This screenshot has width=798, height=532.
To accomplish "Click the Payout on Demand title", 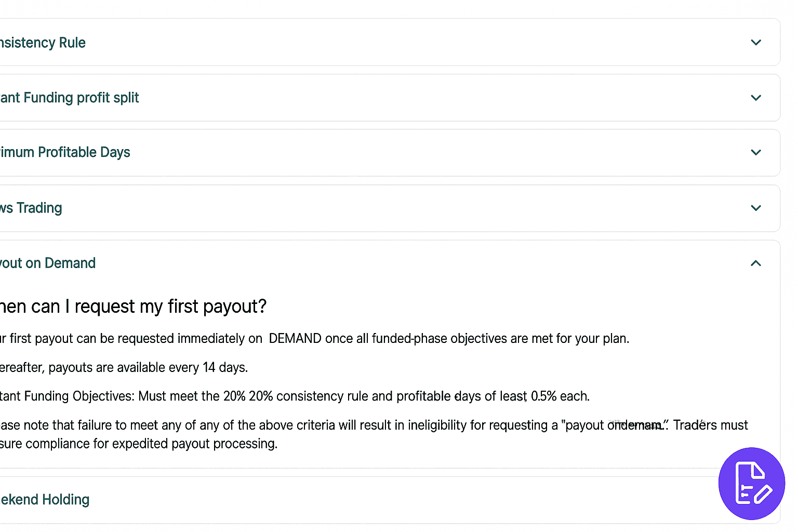I will [48, 263].
